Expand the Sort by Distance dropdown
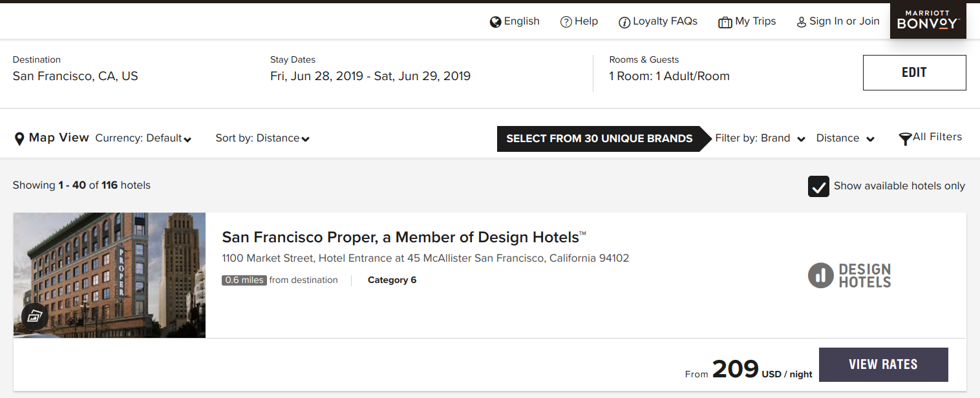This screenshot has height=398, width=980. pos(262,138)
